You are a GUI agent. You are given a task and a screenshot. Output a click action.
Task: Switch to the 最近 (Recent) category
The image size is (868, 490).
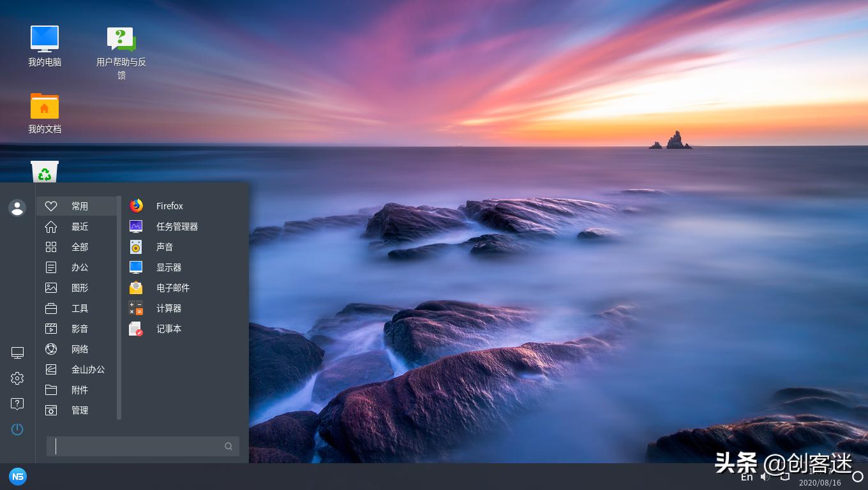[80, 226]
